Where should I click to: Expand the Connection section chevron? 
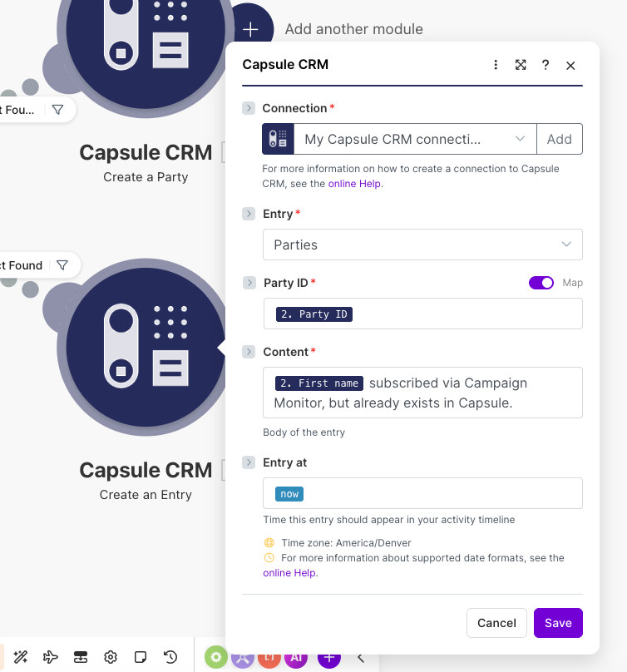tap(248, 107)
